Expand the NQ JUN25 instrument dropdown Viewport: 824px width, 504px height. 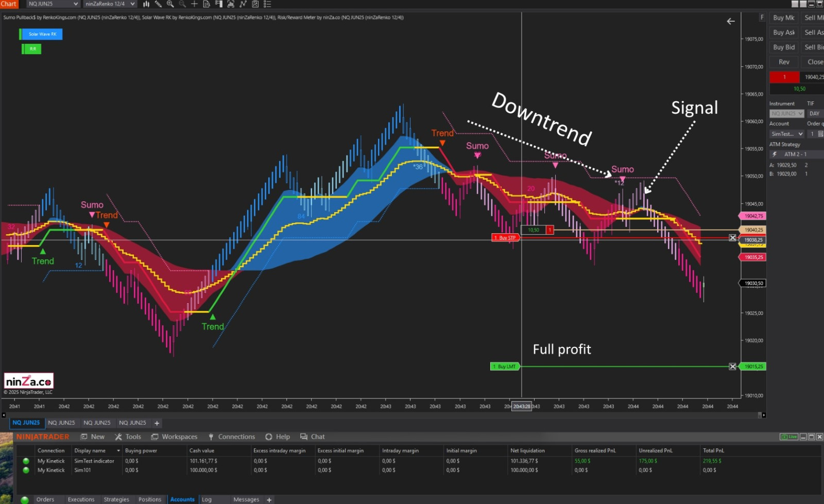pos(53,4)
